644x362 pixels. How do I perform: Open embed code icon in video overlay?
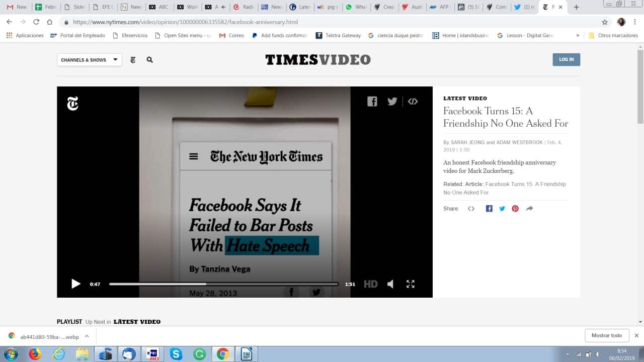click(x=413, y=102)
